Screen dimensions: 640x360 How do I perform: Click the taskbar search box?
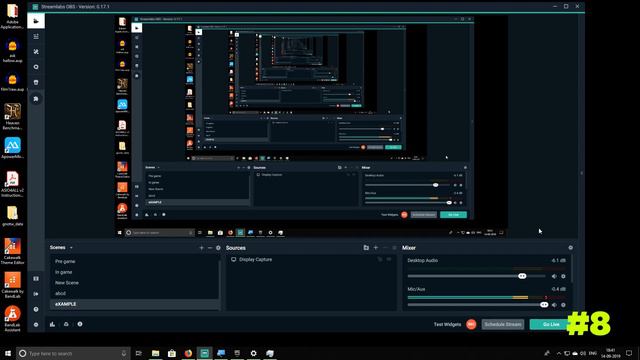[x=73, y=353]
